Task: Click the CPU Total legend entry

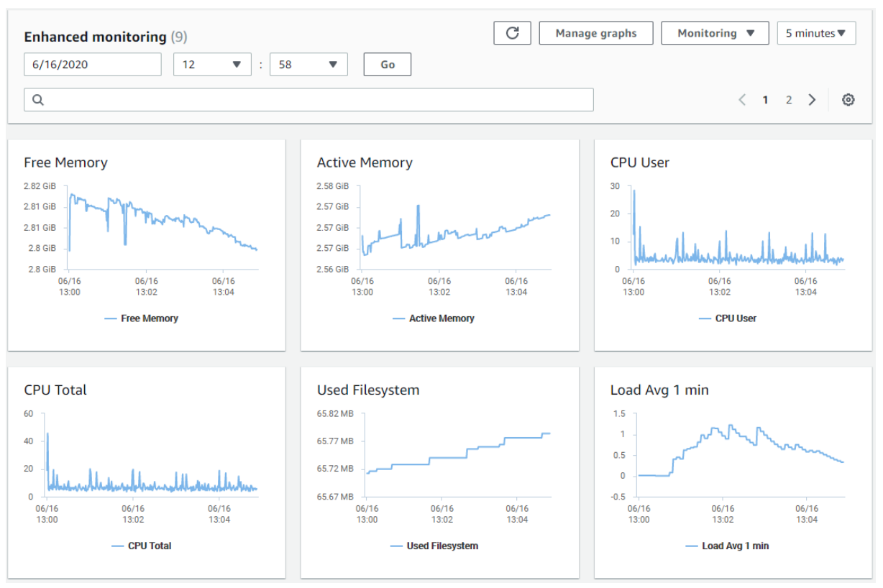Action: (142, 546)
